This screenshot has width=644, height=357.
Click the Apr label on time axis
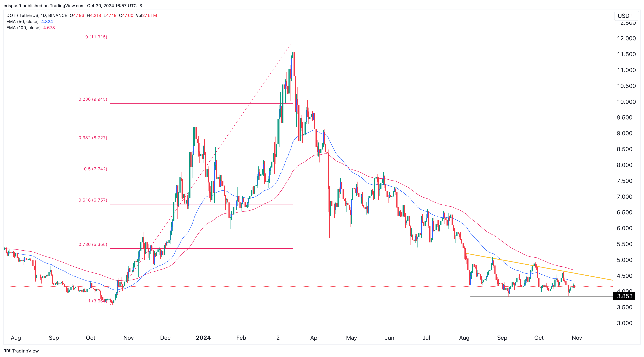tap(315, 338)
